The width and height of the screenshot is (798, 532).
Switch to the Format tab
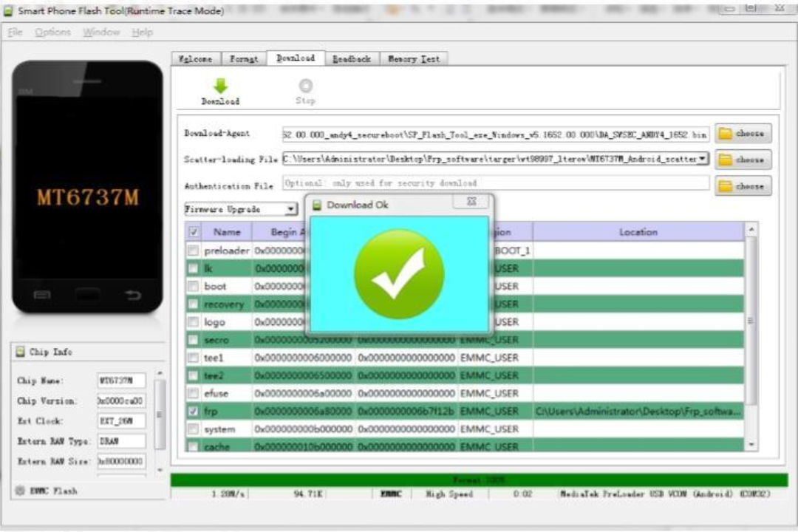244,59
